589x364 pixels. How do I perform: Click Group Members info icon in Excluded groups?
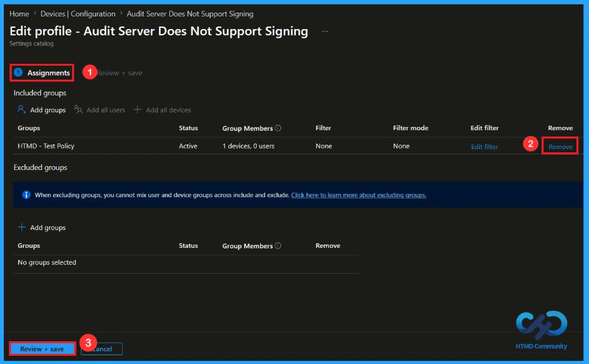pyautogui.click(x=278, y=246)
